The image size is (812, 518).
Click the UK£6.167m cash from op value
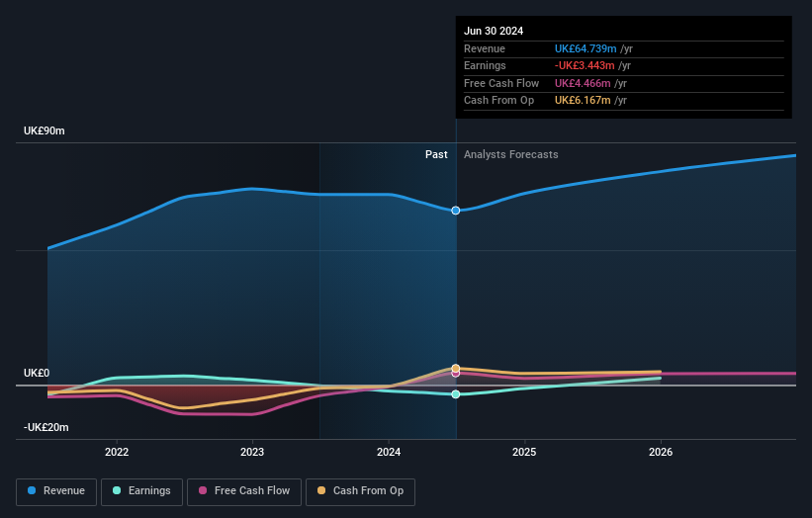583,101
